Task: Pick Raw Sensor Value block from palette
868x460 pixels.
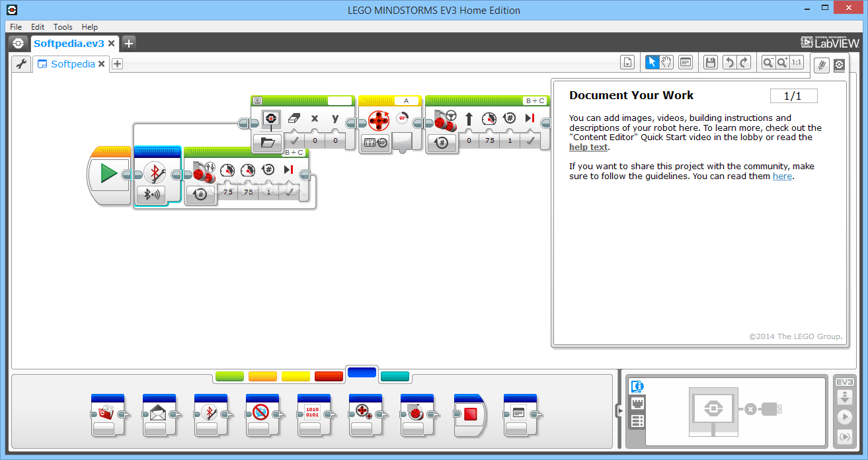Action: (x=314, y=414)
